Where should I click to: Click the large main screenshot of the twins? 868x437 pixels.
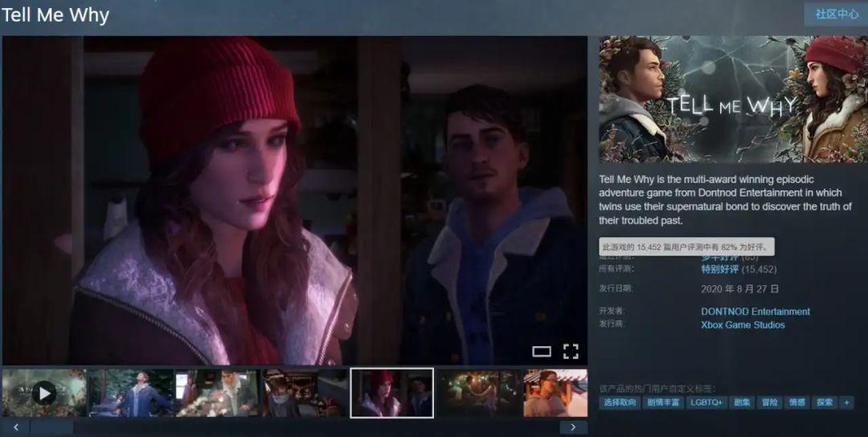(x=294, y=200)
